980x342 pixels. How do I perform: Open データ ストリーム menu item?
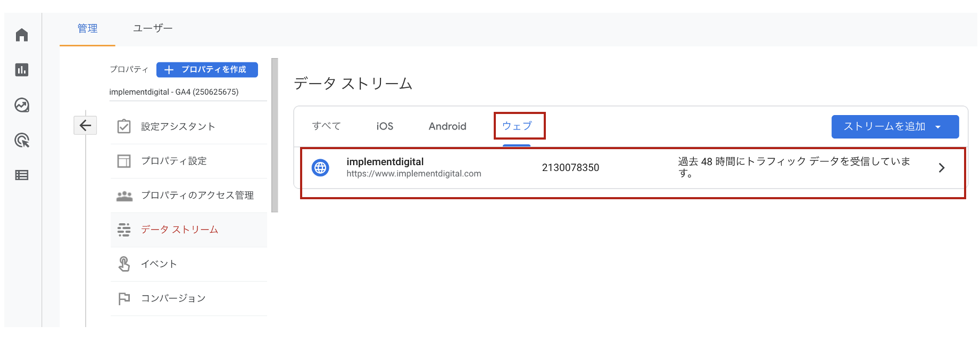click(189, 230)
